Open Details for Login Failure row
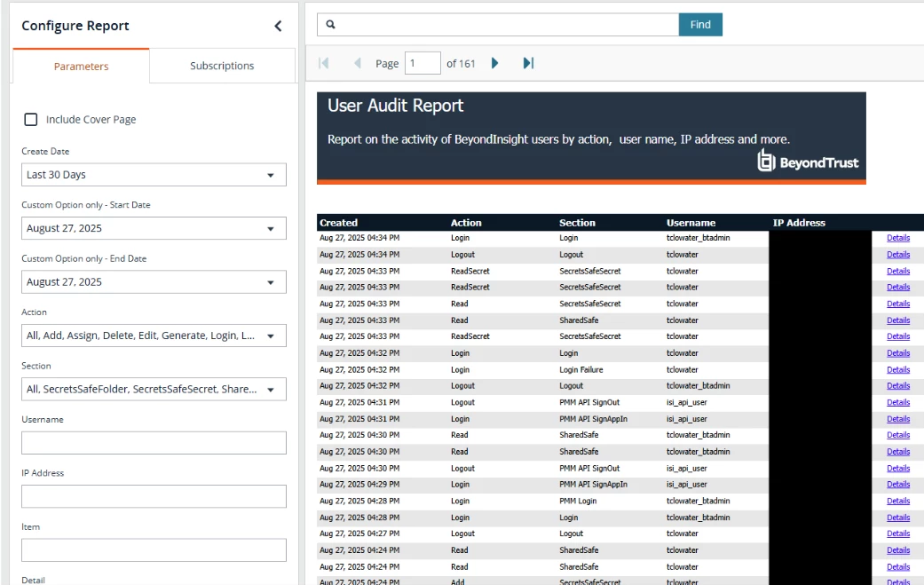Viewport: 924px width, 585px height. click(898, 370)
